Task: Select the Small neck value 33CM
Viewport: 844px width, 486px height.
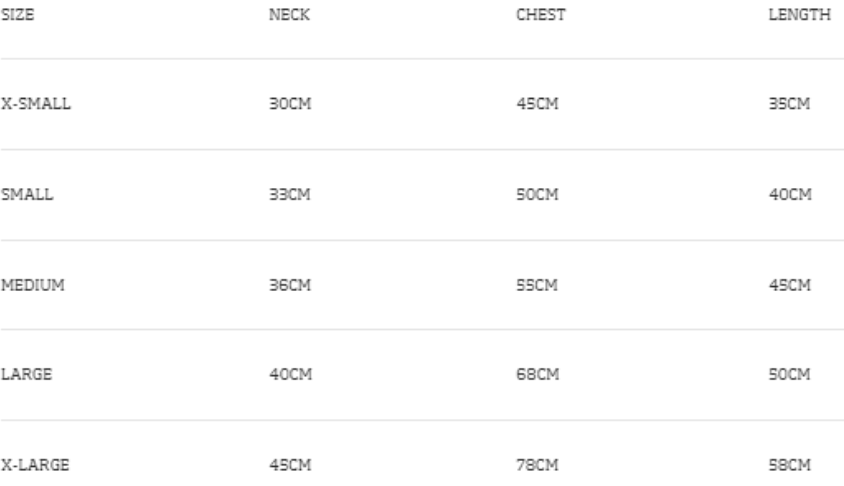Action: click(x=290, y=195)
